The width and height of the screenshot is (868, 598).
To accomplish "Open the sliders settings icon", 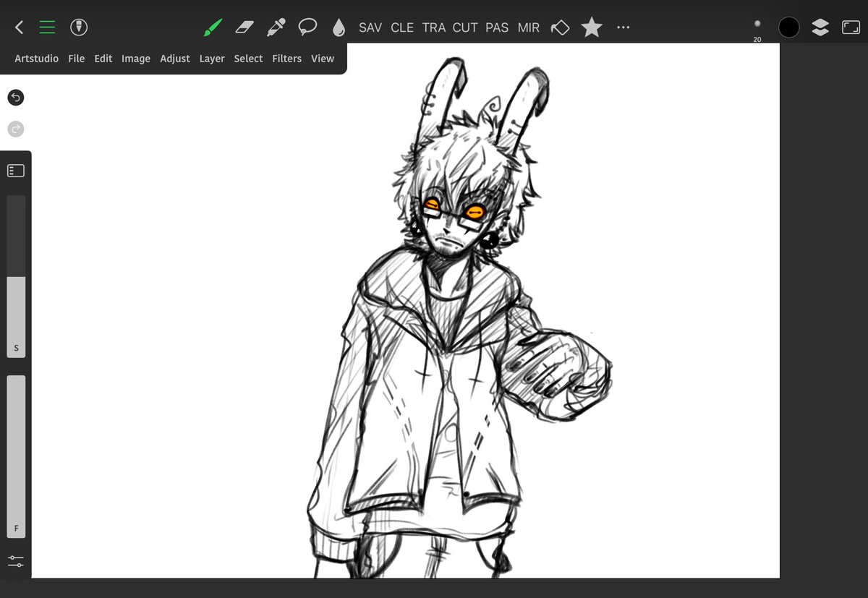I will click(16, 560).
